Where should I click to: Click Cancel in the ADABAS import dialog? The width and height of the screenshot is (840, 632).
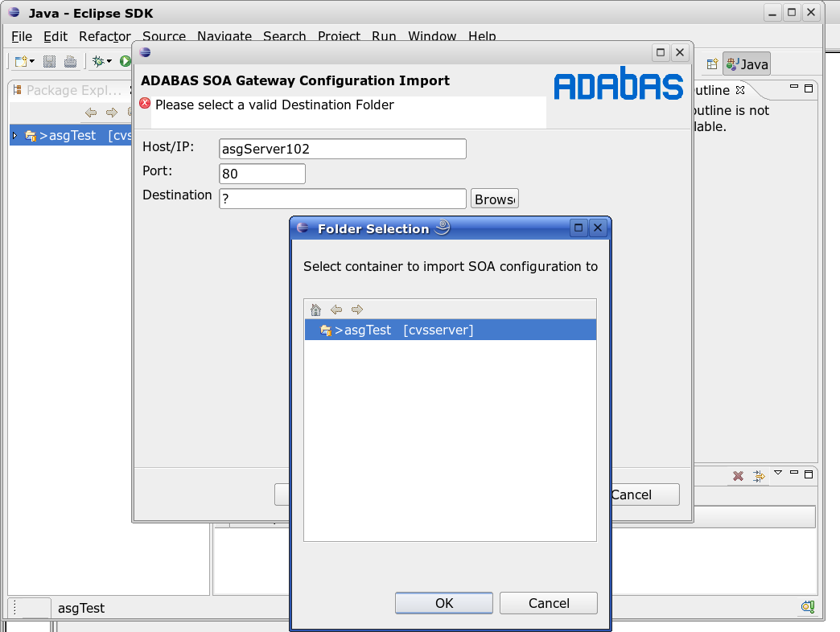coord(645,495)
